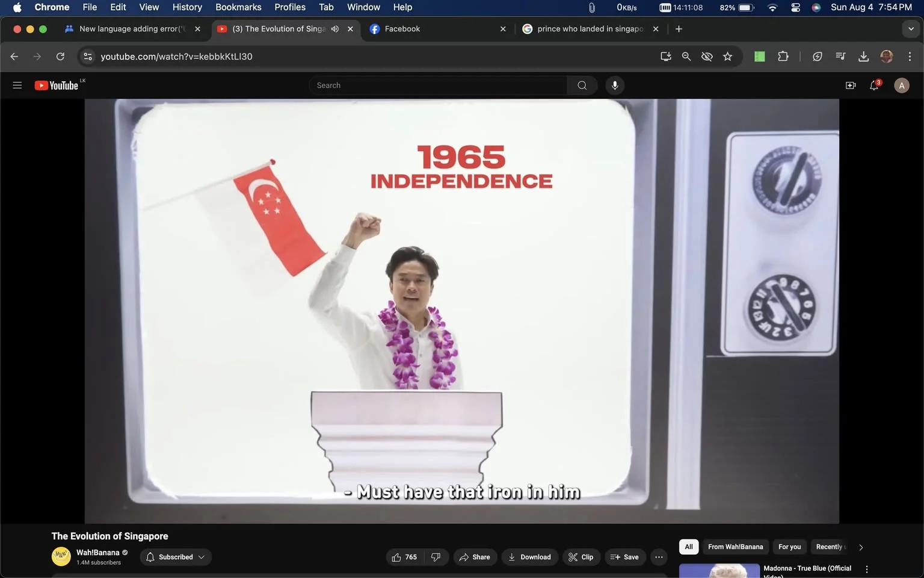The image size is (924, 578).
Task: Open the YouTube notifications bell
Action: pos(874,85)
